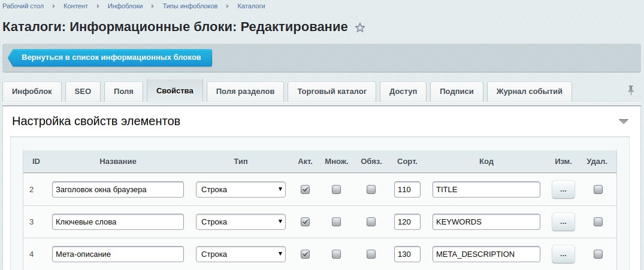Screen dimensions: 644x270
Task: Open the Торговый каталог tab
Action: (x=331, y=92)
